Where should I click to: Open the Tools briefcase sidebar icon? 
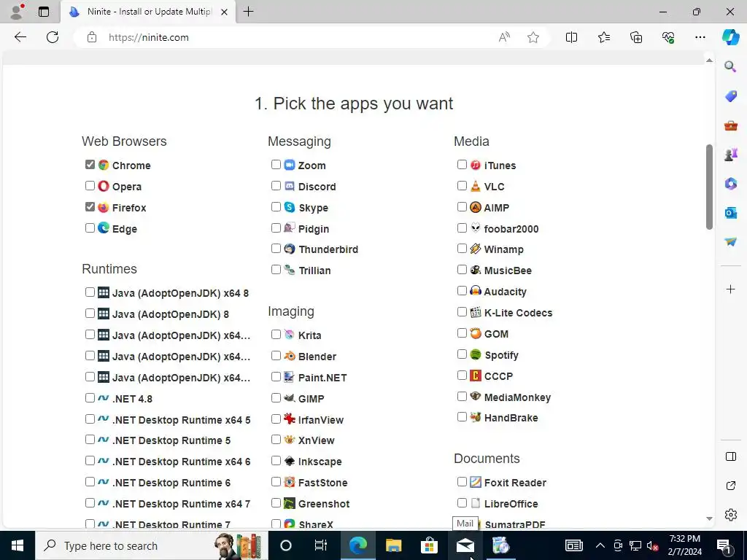pyautogui.click(x=730, y=125)
